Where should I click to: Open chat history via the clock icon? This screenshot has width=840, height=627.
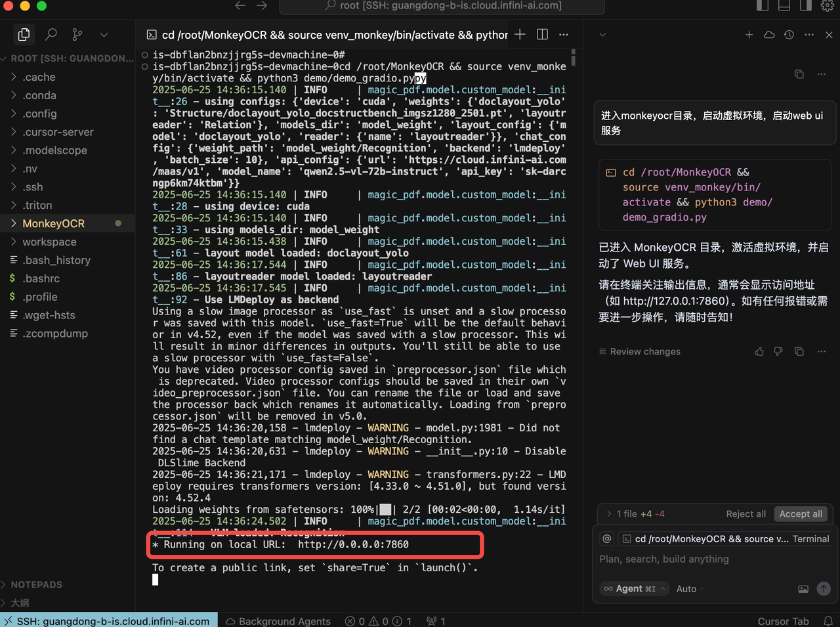(789, 35)
